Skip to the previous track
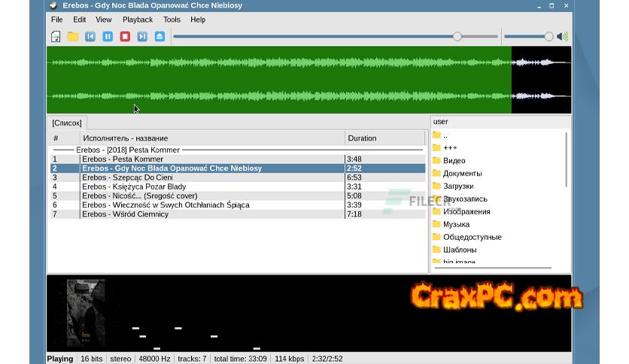The image size is (629, 364). 90,37
